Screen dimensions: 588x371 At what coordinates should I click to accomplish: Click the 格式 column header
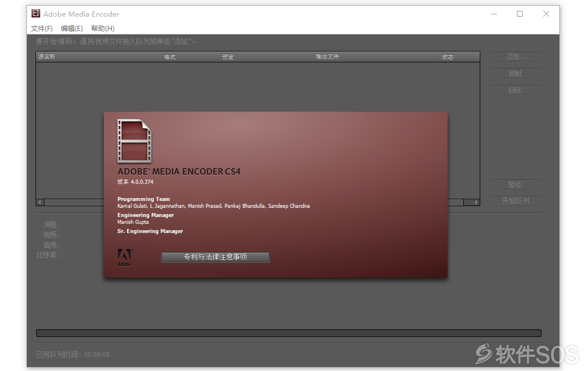coord(191,57)
